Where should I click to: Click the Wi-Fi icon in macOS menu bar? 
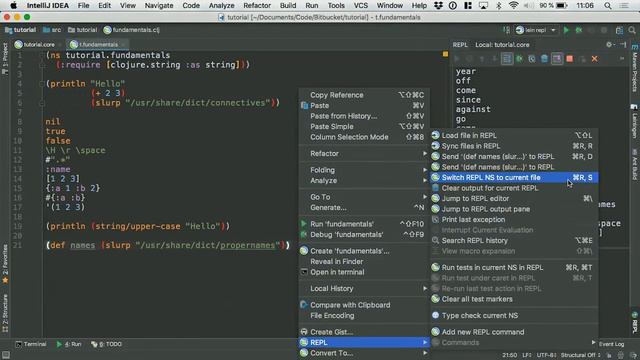513,5
